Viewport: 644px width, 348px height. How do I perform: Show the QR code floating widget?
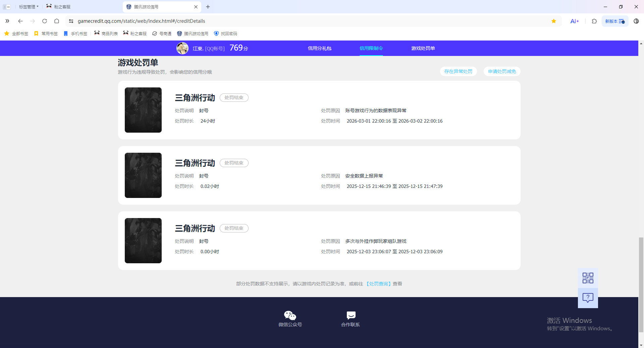click(x=588, y=278)
